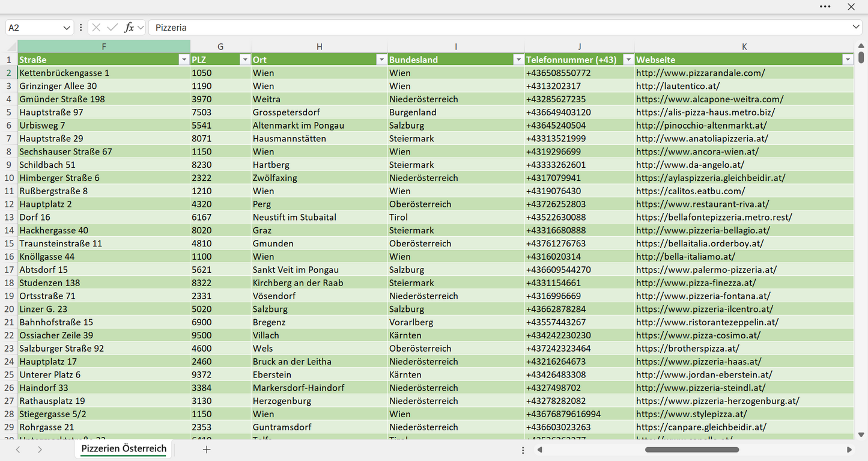Image resolution: width=868 pixels, height=461 pixels.
Task: Open the Name Box dropdown arrow
Action: (x=66, y=28)
